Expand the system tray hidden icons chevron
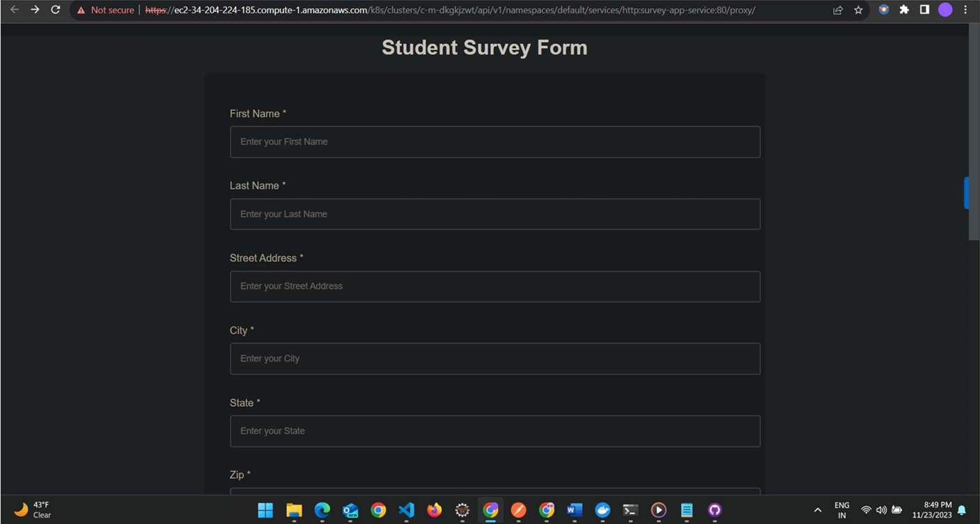Viewport: 980px width, 524px height. (x=818, y=511)
